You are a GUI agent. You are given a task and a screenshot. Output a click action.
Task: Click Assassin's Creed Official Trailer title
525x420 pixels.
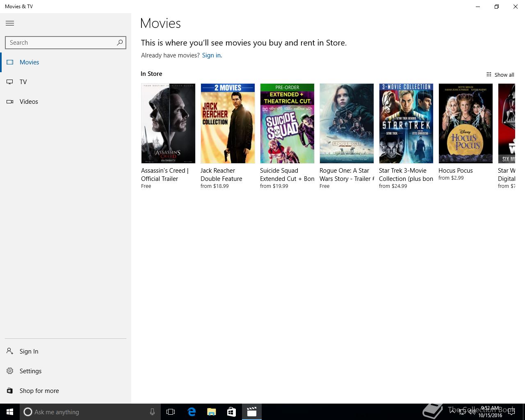tap(165, 175)
